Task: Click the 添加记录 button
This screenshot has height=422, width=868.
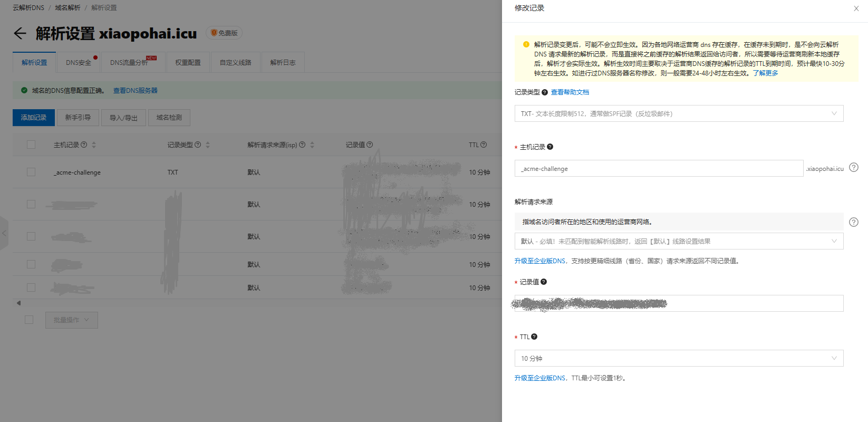Action: point(34,118)
